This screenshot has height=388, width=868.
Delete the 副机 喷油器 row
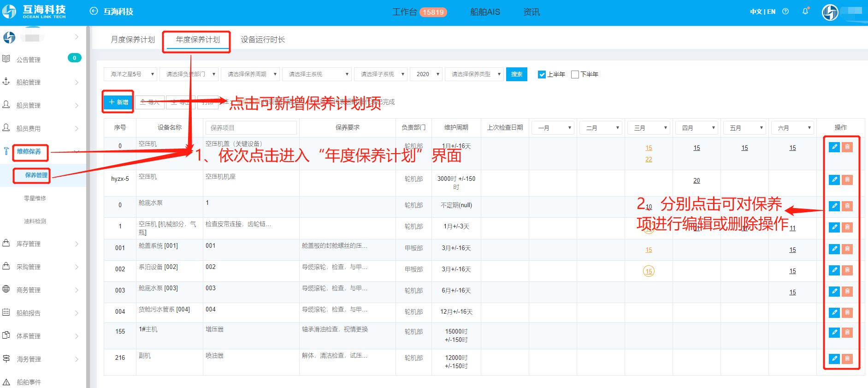(x=847, y=358)
